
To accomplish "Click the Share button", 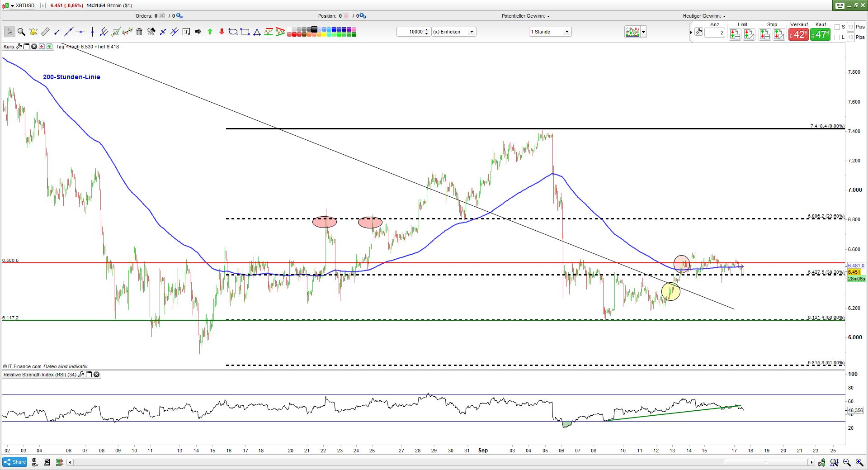I will pyautogui.click(x=15, y=462).
